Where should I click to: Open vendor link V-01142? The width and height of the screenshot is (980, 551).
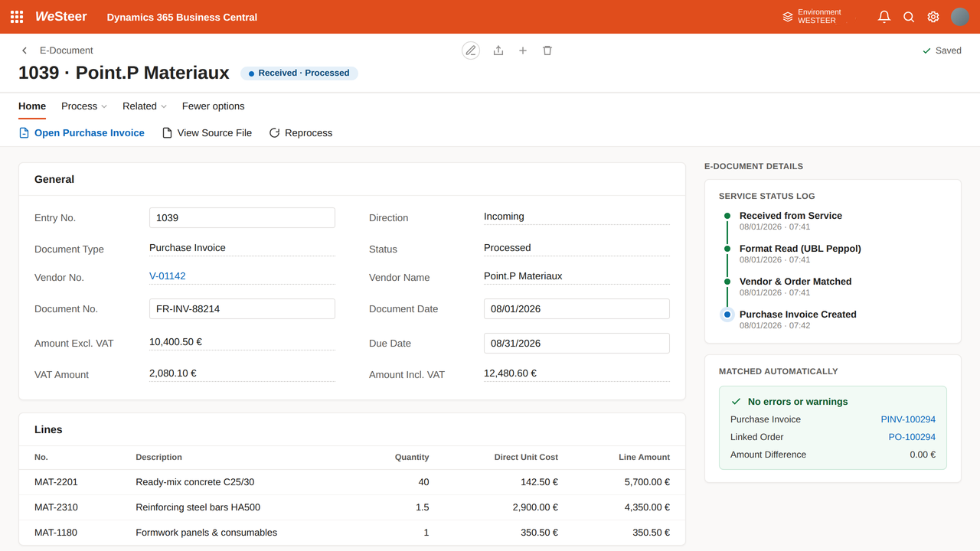coord(168,276)
